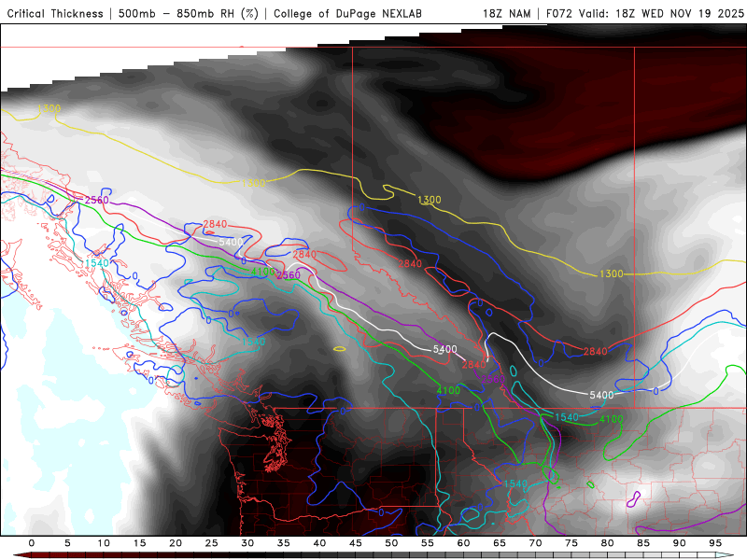Click the colorbar tick label "45"
747x560 pixels.
[356, 543]
